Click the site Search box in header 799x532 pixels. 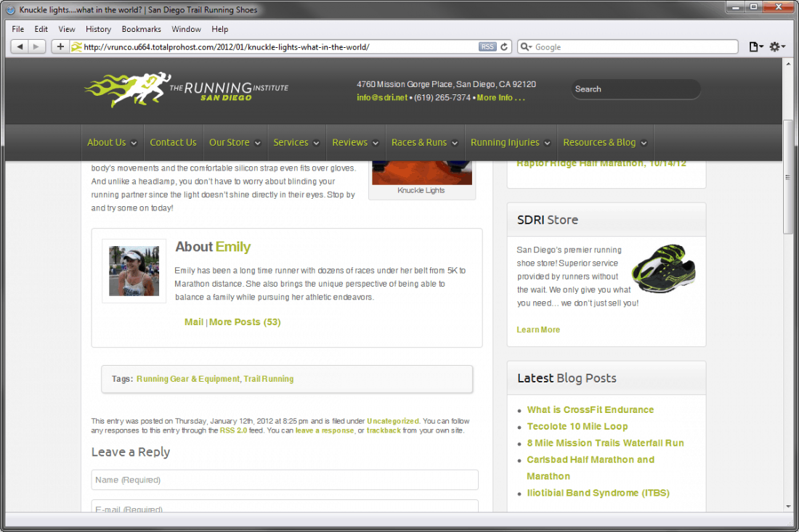(635, 89)
